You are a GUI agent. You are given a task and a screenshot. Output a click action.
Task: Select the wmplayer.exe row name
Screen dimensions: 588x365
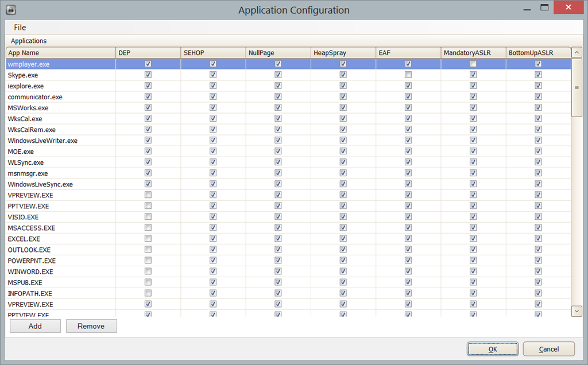click(29, 64)
